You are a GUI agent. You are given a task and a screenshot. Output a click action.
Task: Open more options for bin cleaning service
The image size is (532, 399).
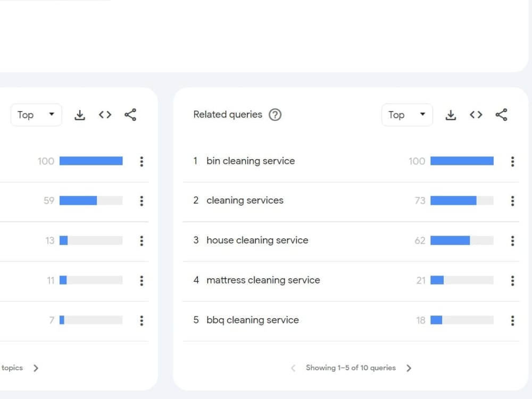pos(512,162)
